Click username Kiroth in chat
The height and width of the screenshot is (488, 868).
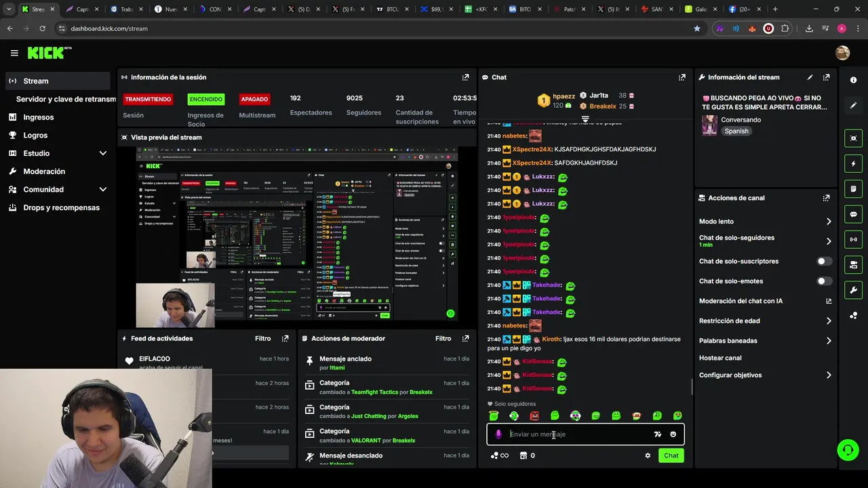pos(551,339)
